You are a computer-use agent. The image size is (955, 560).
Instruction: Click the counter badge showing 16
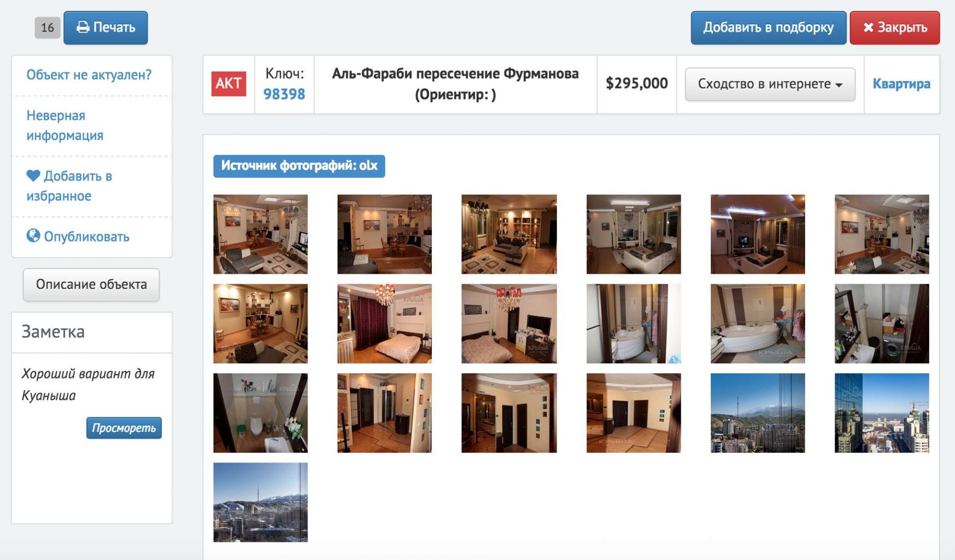click(48, 27)
